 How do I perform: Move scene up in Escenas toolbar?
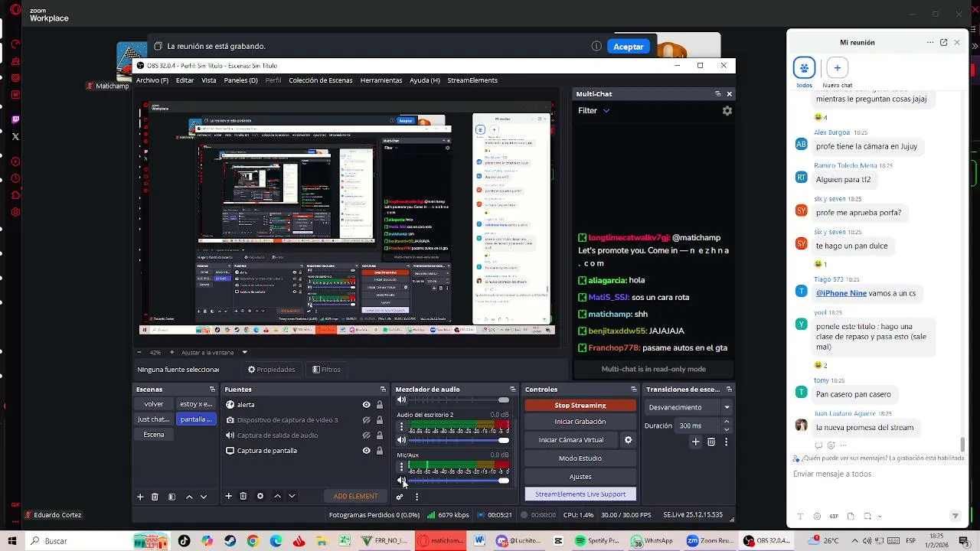pos(189,497)
